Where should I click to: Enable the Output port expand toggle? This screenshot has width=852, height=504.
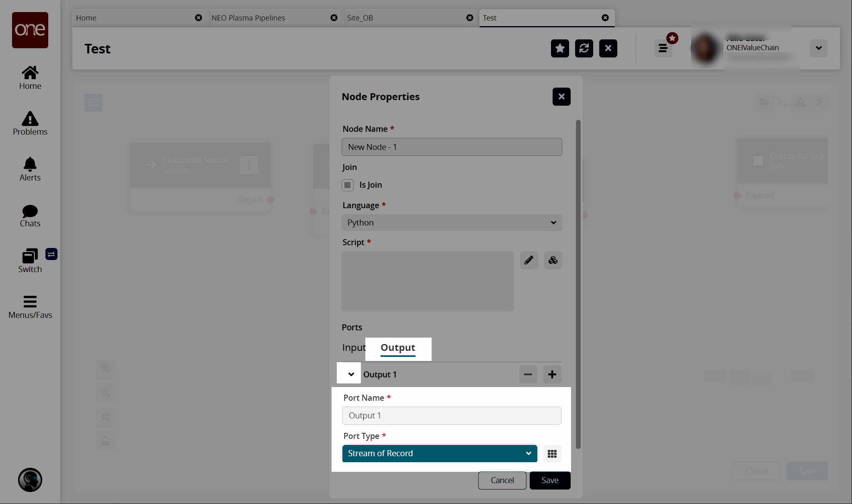[351, 375]
